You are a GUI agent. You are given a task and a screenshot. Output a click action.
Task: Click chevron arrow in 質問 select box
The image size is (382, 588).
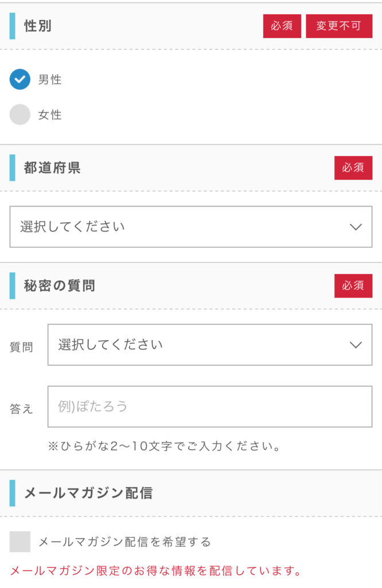pos(356,345)
